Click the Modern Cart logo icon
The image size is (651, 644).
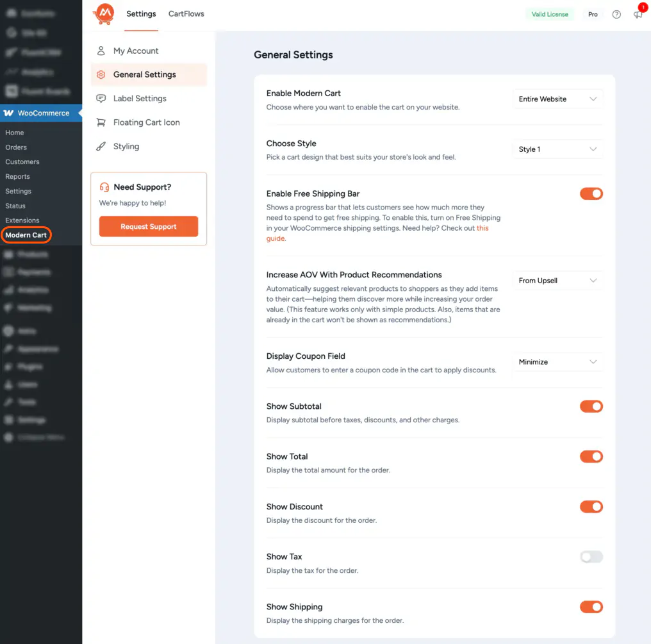tap(103, 13)
